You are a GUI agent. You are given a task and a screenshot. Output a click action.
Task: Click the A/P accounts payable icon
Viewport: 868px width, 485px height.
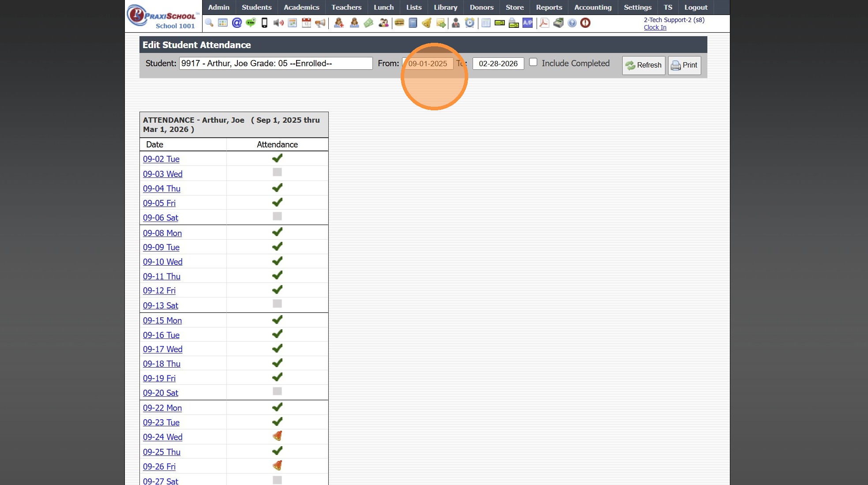coord(527,23)
